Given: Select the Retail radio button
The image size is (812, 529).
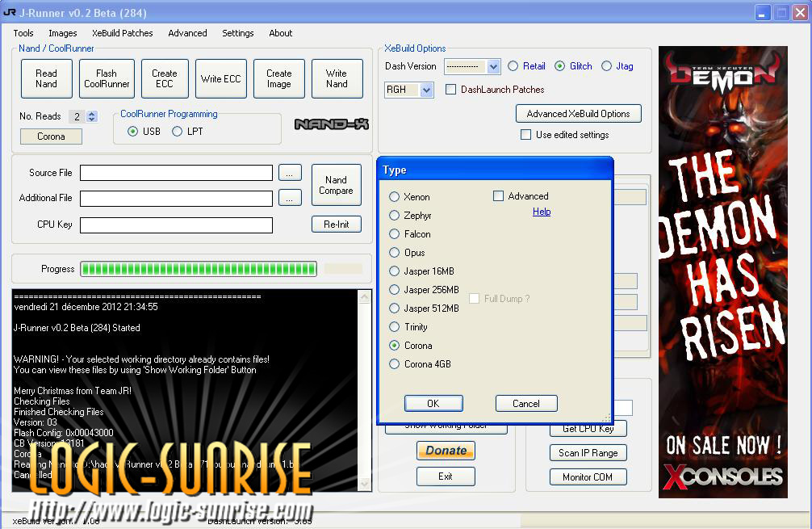Looking at the screenshot, I should pos(513,66).
